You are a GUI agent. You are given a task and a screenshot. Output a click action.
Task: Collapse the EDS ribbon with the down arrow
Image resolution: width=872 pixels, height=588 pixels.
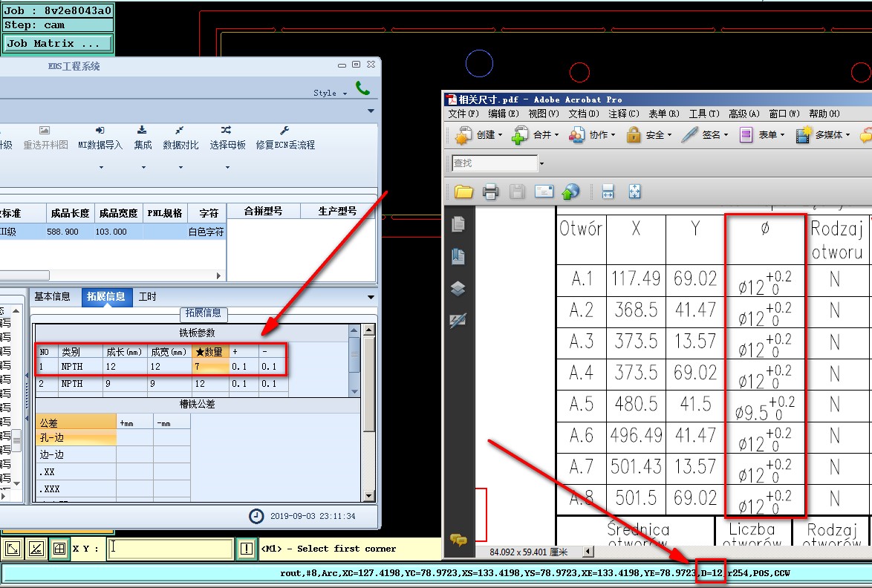[x=371, y=111]
